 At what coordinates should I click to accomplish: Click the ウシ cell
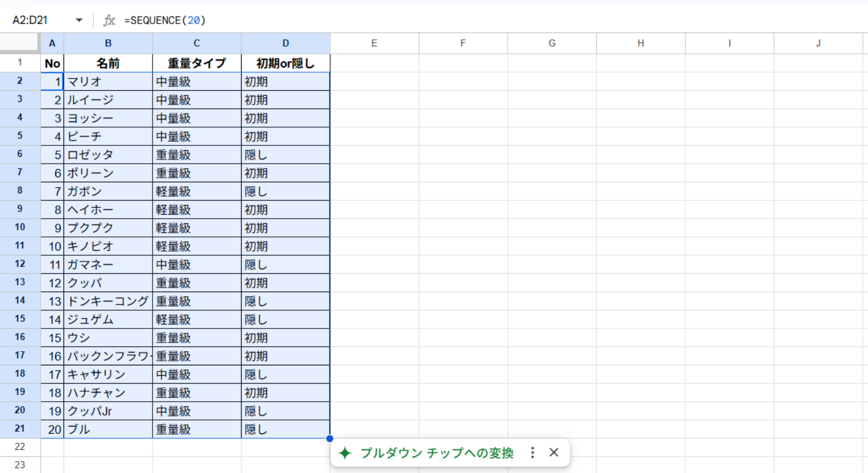[108, 338]
